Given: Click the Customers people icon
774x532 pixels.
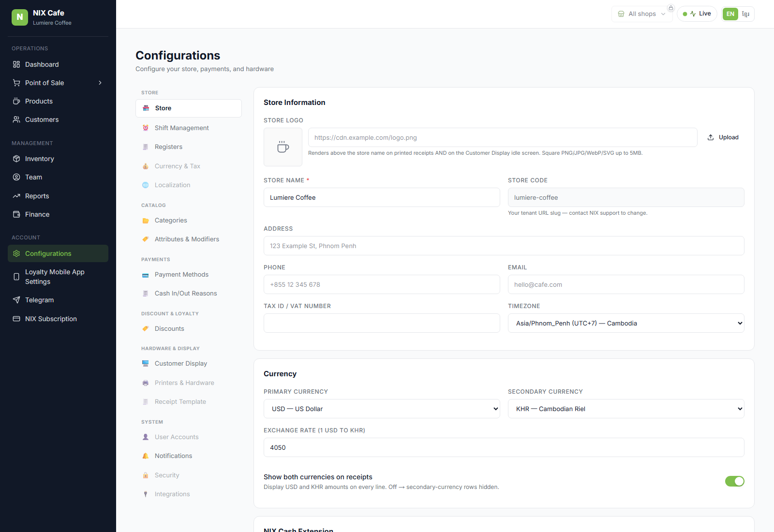Looking at the screenshot, I should coord(16,119).
